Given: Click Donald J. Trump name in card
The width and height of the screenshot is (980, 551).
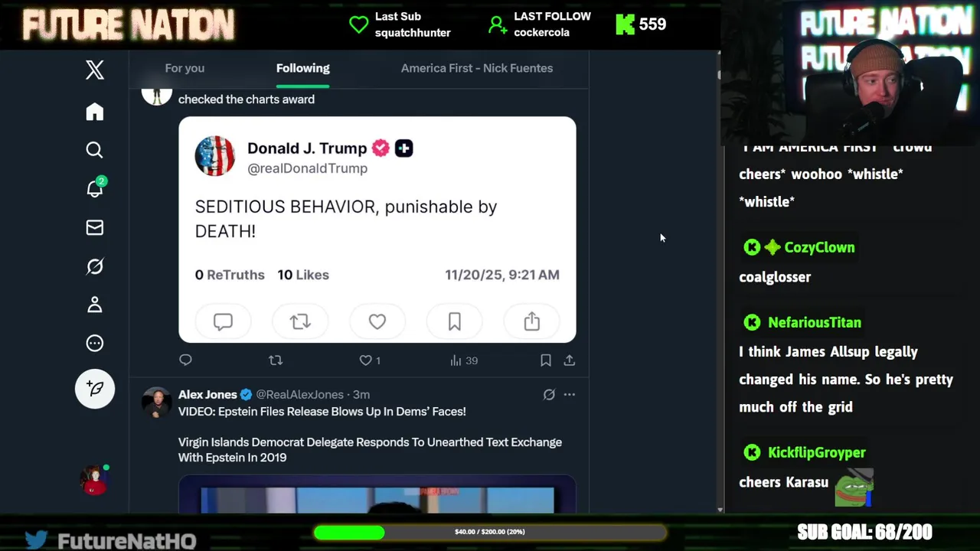Looking at the screenshot, I should 307,148.
